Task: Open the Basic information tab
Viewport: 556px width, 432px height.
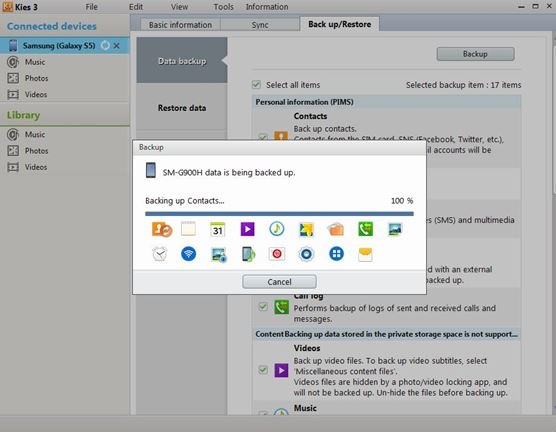Action: point(180,25)
